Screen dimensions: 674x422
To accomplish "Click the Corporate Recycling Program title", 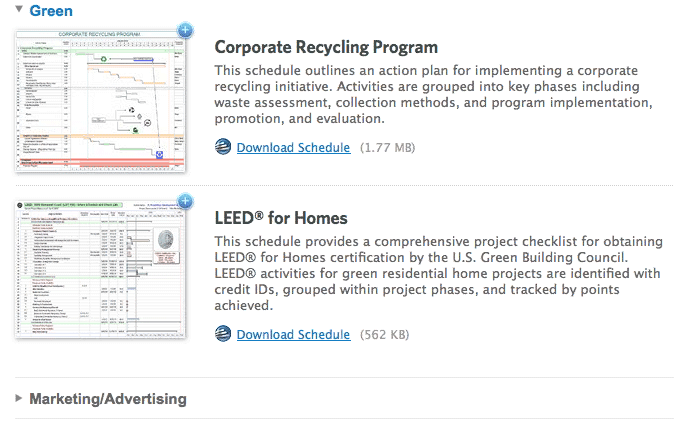I will coord(326,47).
